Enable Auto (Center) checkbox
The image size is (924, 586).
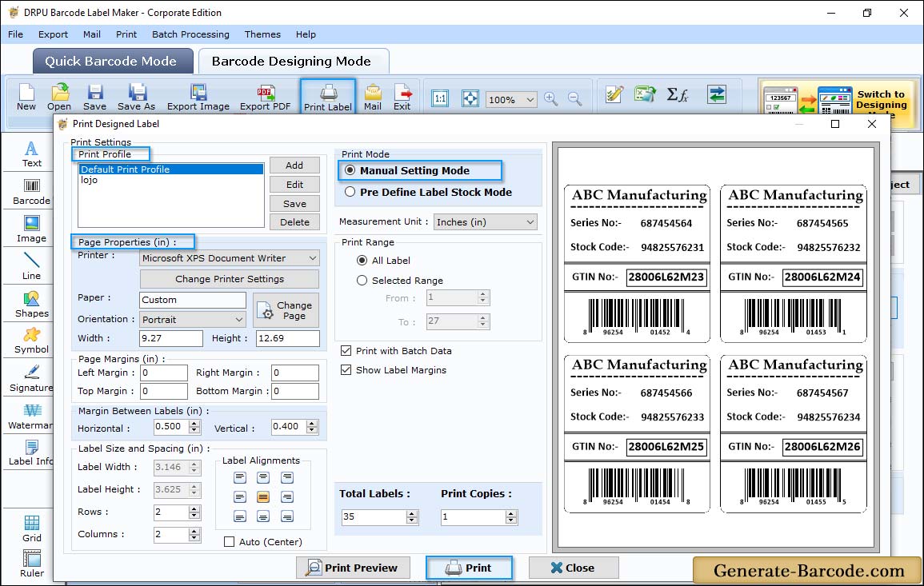(x=230, y=542)
